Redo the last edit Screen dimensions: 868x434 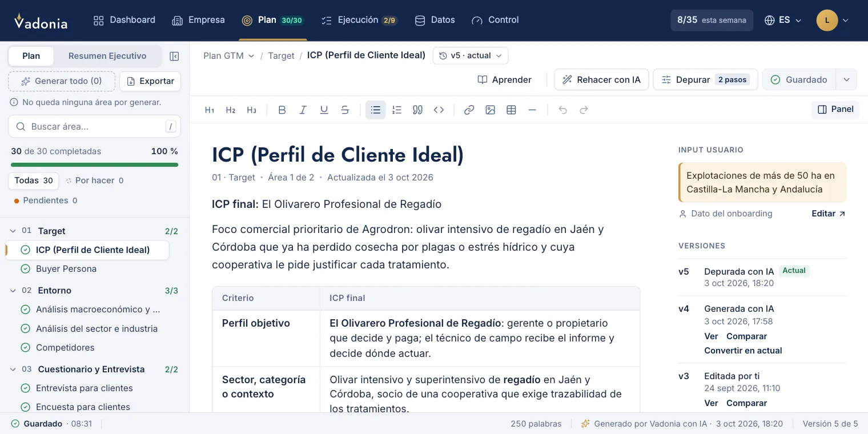pos(584,110)
